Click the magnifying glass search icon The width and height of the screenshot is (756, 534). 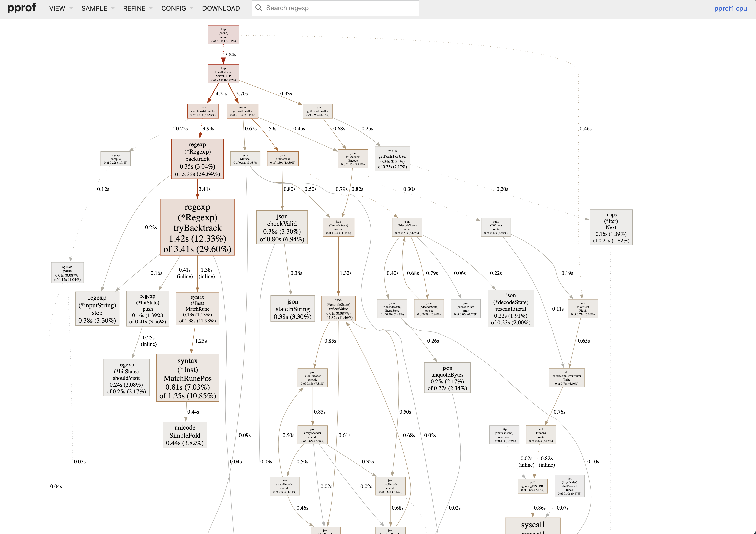coord(259,8)
